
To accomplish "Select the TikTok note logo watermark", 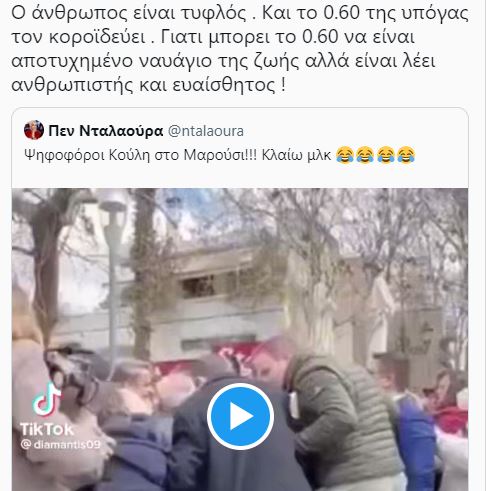I will [x=47, y=399].
